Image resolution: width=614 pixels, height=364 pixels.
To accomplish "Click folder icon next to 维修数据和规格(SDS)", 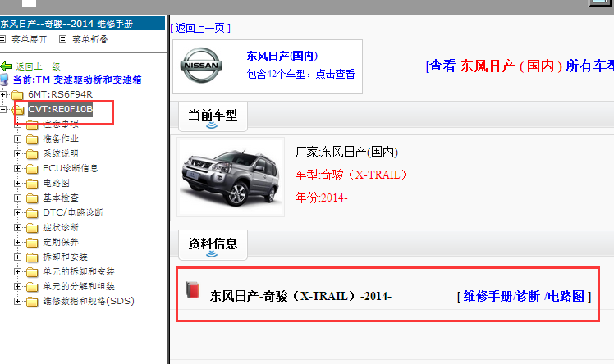I will [32, 302].
